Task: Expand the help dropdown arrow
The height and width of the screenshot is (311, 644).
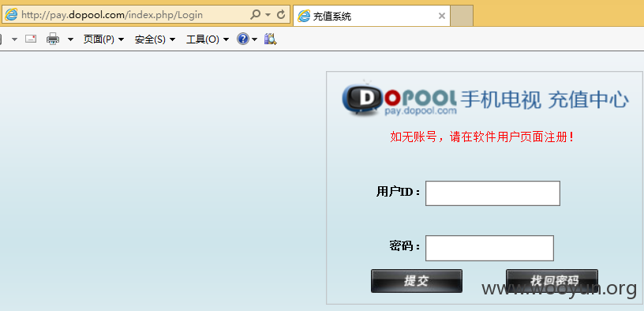Action: coord(255,39)
